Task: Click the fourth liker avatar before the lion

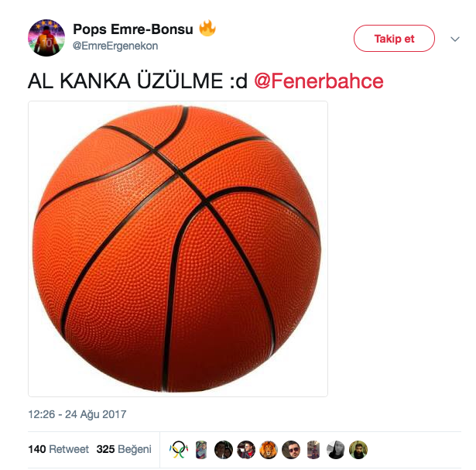Action: pos(246,449)
